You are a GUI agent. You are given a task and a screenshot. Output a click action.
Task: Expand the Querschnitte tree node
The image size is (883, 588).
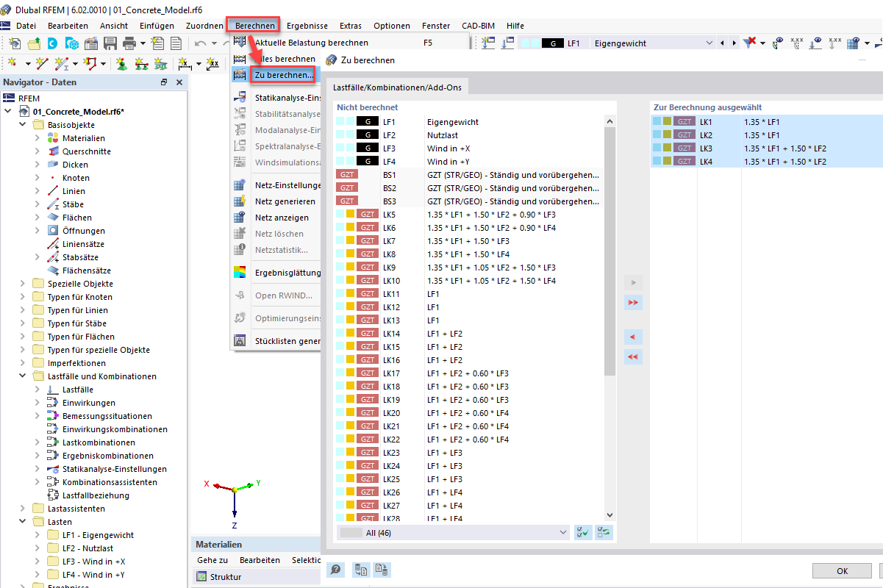(37, 151)
